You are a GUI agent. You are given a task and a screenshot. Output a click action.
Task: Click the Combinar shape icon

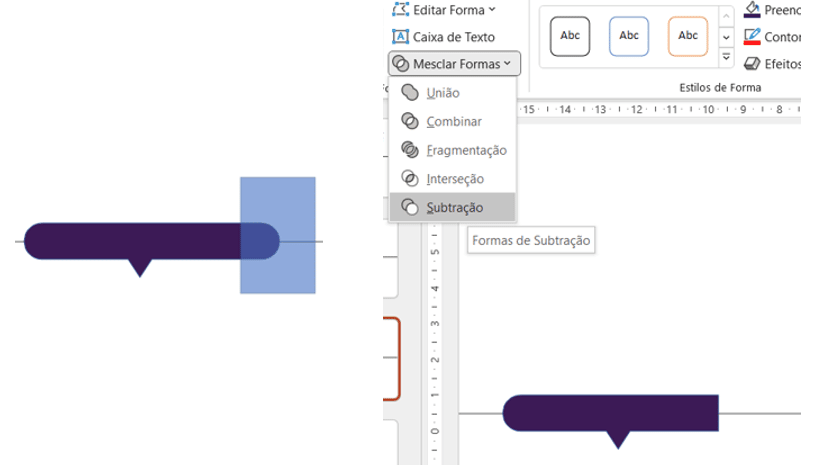click(410, 122)
